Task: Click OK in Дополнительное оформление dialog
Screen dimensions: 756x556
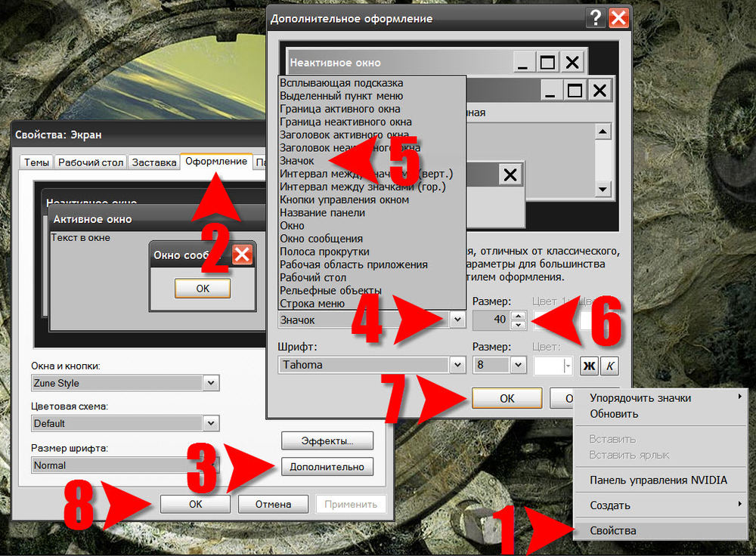Action: 507,398
